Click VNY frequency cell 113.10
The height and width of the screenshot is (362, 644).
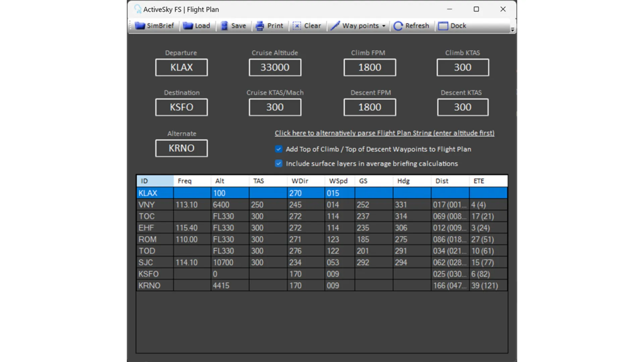pos(192,205)
